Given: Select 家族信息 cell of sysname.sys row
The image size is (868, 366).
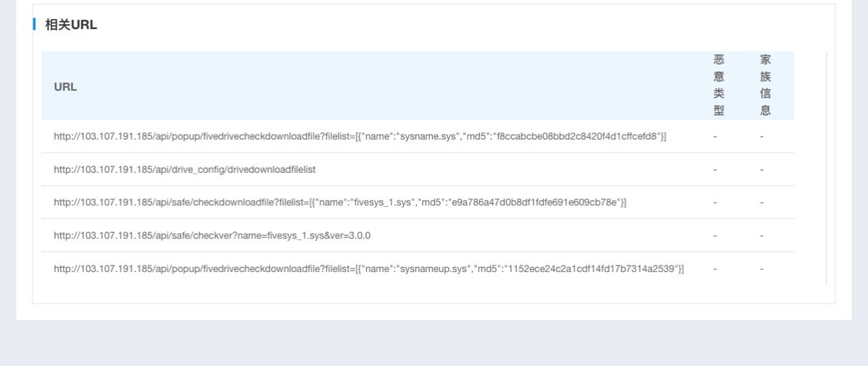Looking at the screenshot, I should (x=762, y=136).
